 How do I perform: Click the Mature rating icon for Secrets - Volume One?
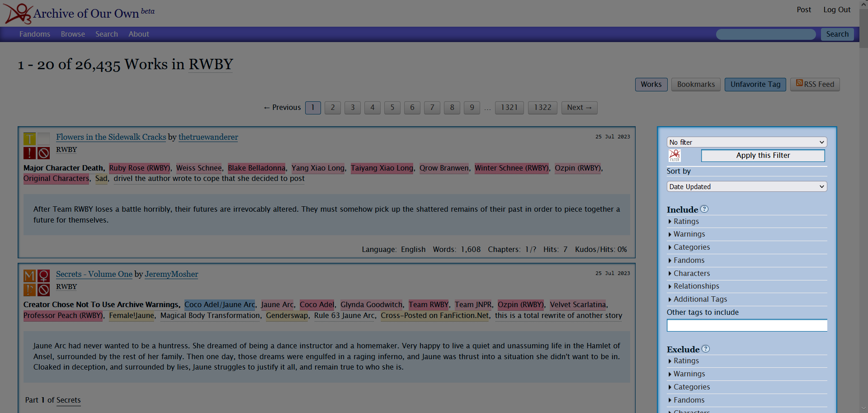[x=29, y=276]
